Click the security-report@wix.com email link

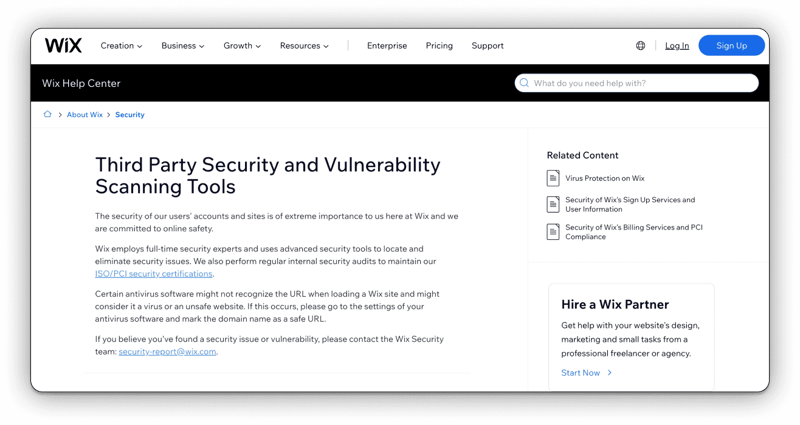(x=167, y=352)
